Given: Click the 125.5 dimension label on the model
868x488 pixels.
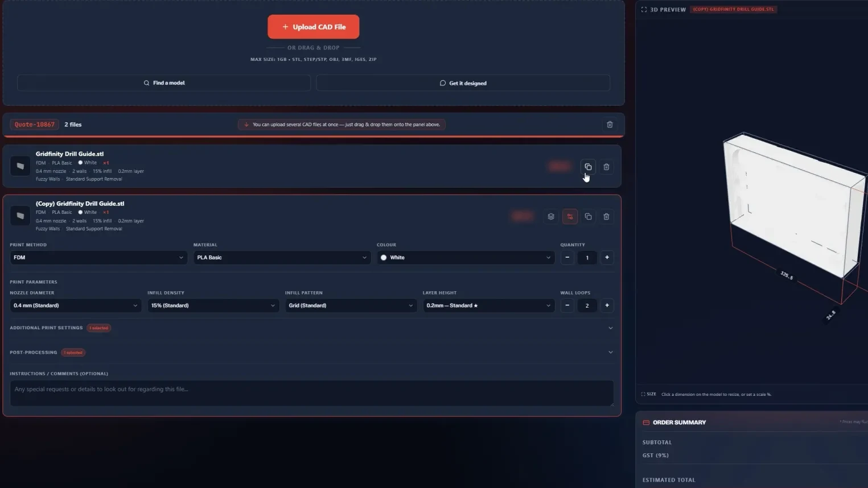Looking at the screenshot, I should 787,275.
